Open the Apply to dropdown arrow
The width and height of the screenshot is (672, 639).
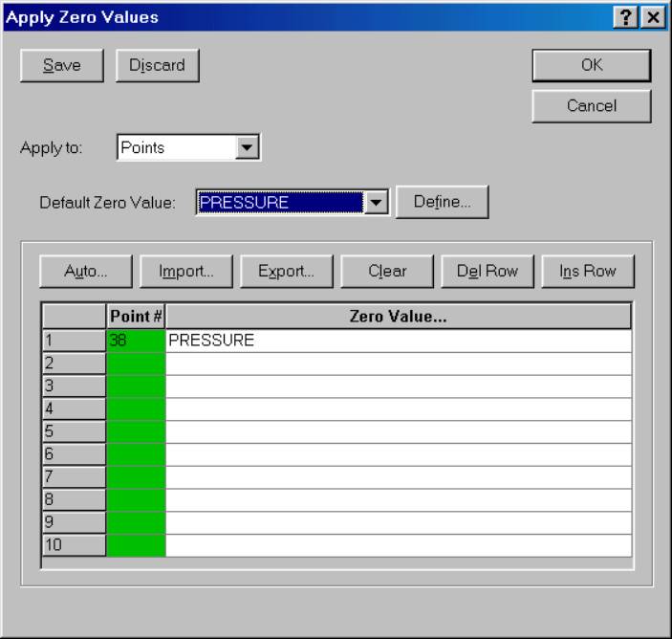[248, 148]
